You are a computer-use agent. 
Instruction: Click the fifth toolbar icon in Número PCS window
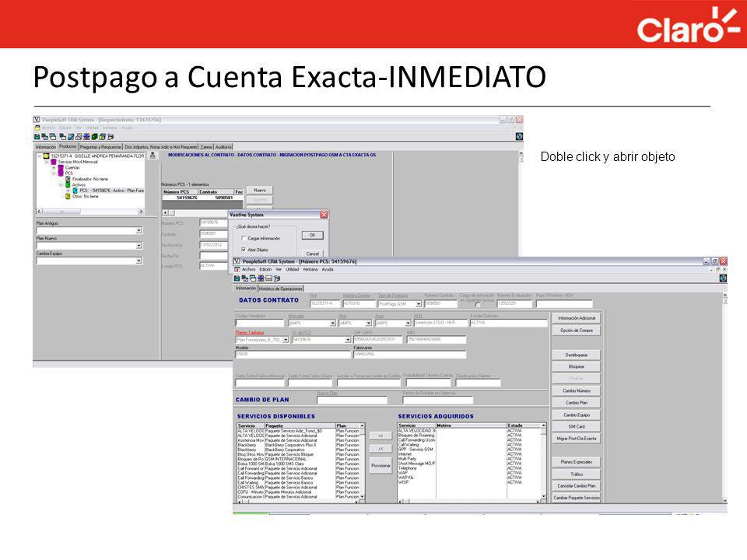[268, 278]
